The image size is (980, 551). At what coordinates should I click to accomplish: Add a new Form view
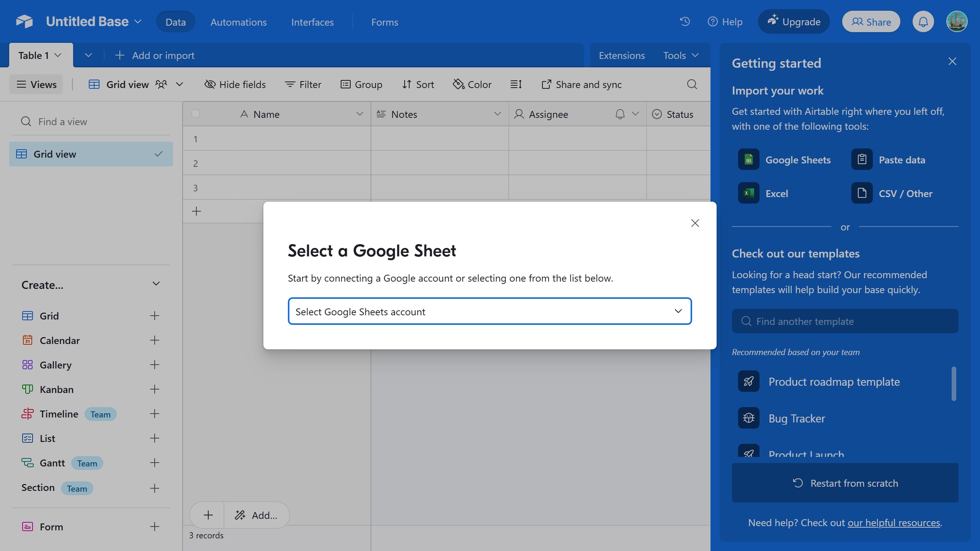(154, 527)
